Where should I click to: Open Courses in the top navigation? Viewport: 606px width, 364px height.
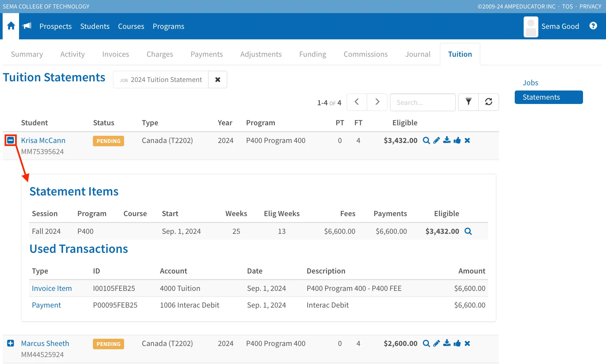pos(131,26)
